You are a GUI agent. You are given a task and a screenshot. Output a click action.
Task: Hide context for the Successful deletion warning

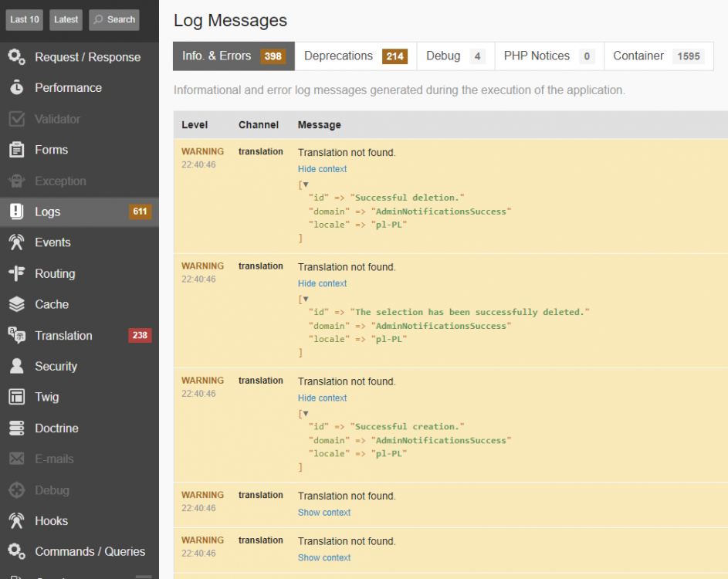(x=322, y=168)
